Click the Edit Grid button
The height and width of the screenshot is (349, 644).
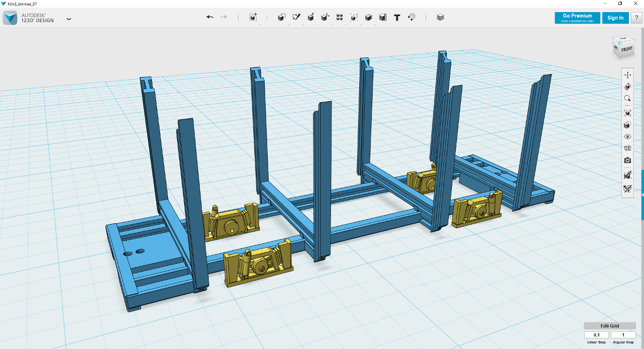(x=610, y=326)
